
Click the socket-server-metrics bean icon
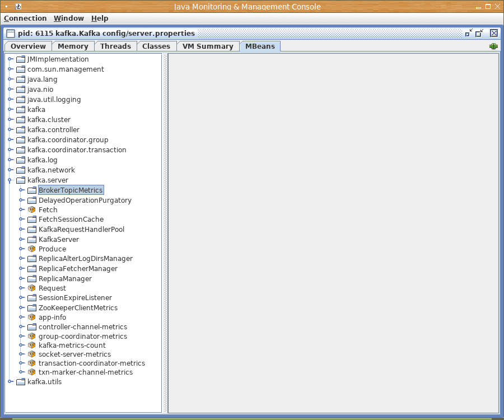click(x=31, y=354)
